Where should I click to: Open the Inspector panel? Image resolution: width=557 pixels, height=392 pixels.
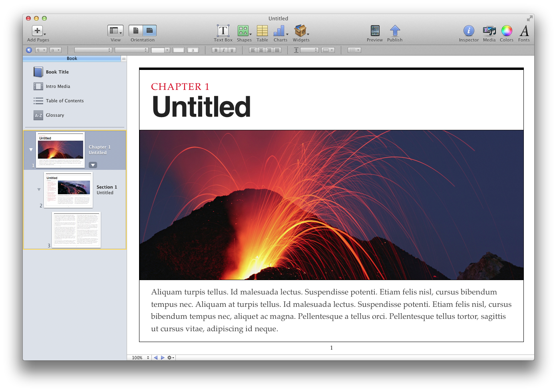point(469,31)
